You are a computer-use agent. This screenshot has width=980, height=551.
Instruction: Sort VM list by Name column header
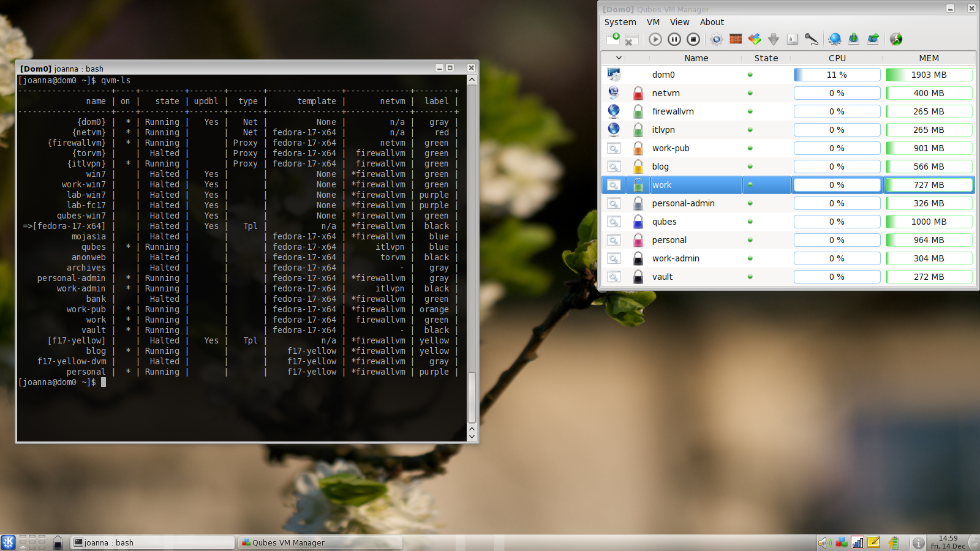tap(696, 58)
